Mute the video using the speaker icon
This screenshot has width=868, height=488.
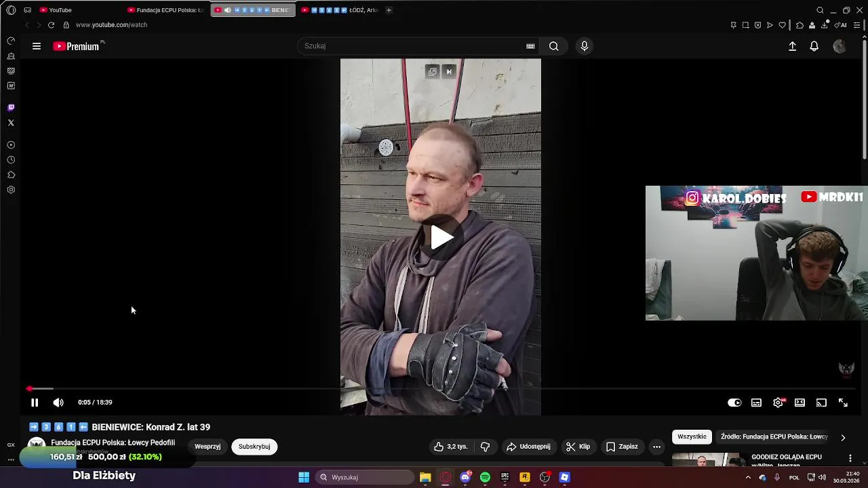pyautogui.click(x=58, y=403)
